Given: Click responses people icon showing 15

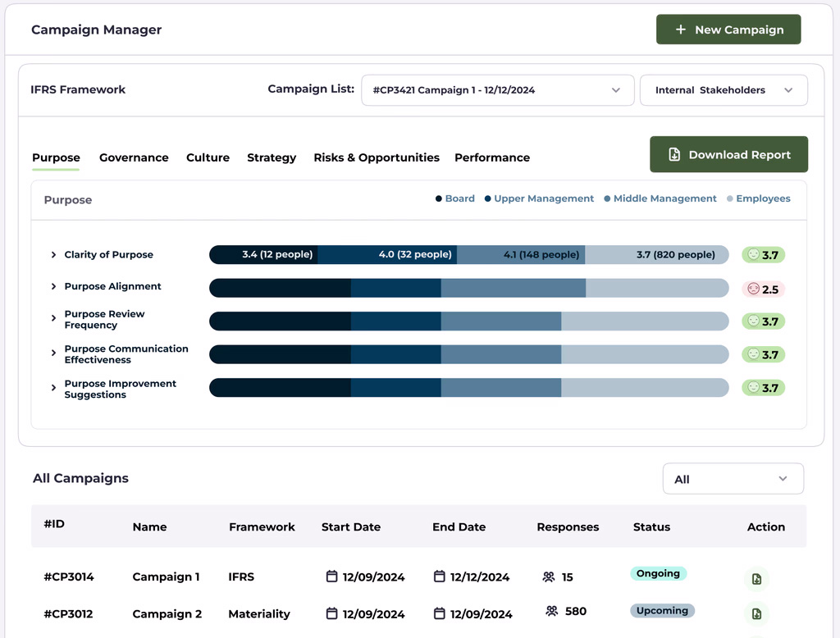Looking at the screenshot, I should pos(549,577).
